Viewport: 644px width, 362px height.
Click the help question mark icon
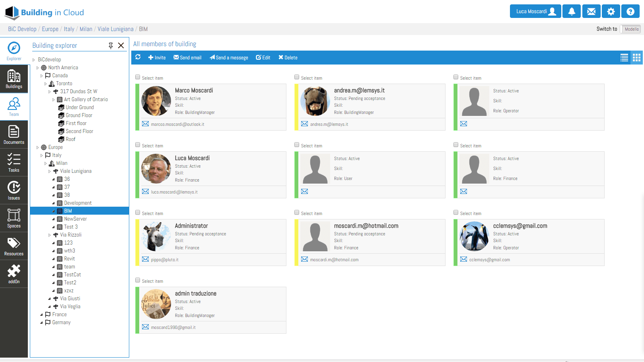pos(630,12)
